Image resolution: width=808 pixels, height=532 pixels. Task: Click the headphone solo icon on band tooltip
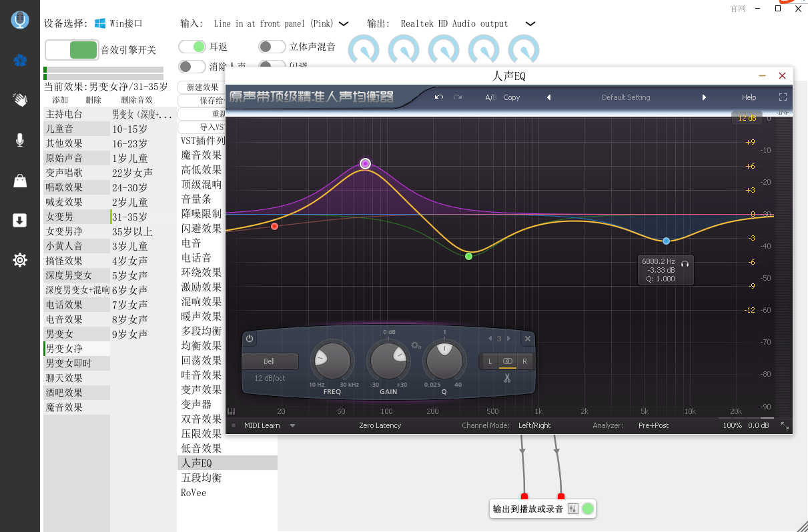click(x=685, y=263)
